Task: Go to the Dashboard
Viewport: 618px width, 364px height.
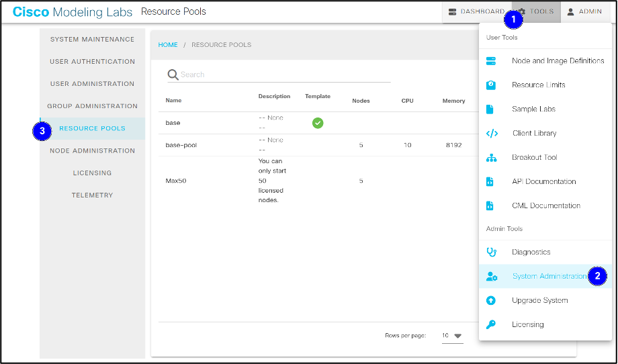Action: (476, 11)
